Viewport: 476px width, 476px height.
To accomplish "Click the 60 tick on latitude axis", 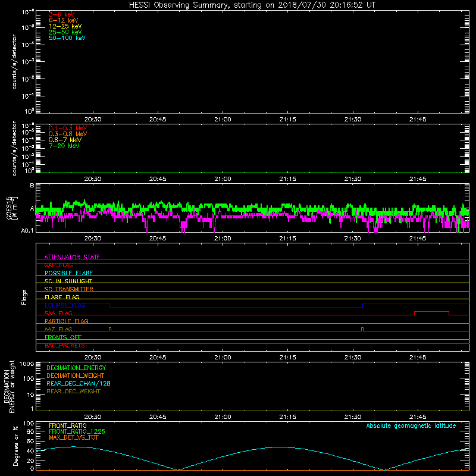I will (30, 441).
